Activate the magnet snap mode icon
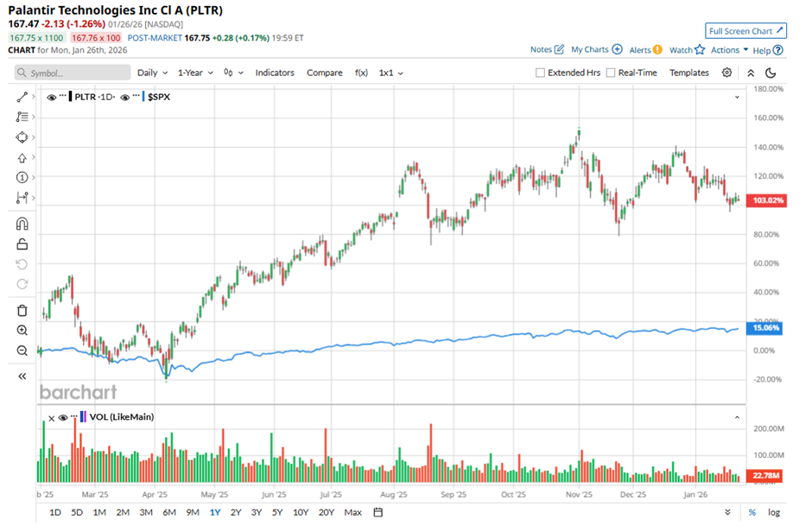The image size is (812, 532). point(22,224)
